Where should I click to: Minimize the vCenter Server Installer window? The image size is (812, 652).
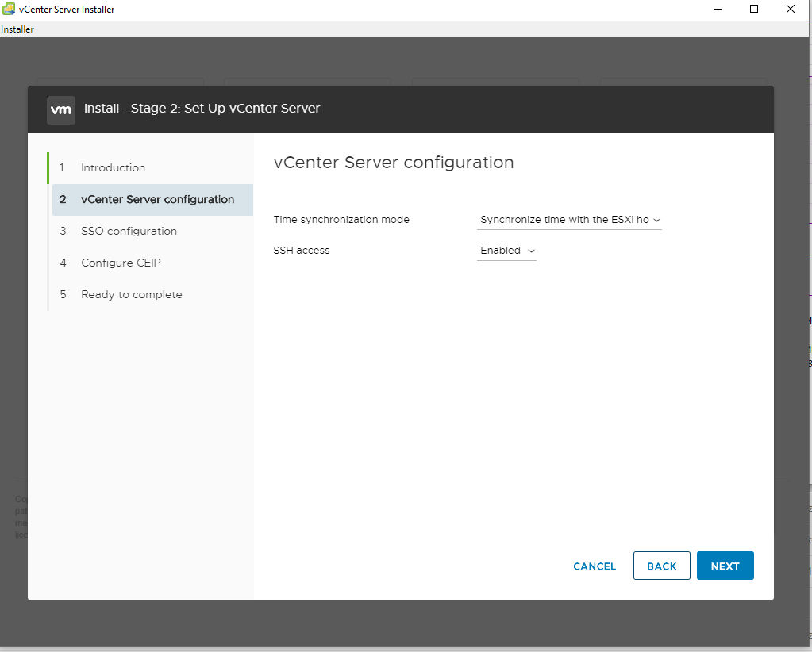718,10
